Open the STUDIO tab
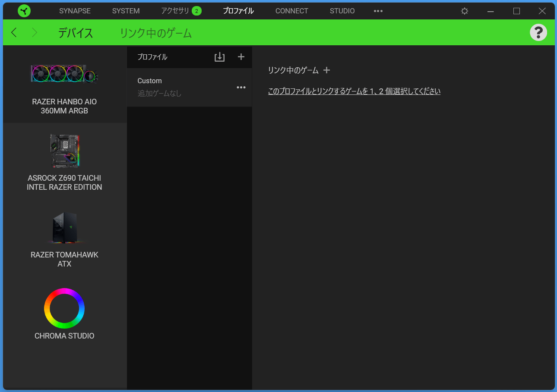Viewport: 557px width, 392px height. click(342, 11)
